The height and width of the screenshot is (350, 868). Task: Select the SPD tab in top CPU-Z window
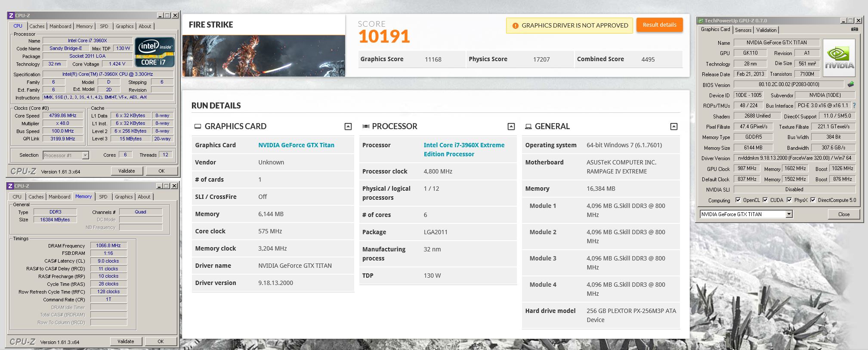coord(104,26)
